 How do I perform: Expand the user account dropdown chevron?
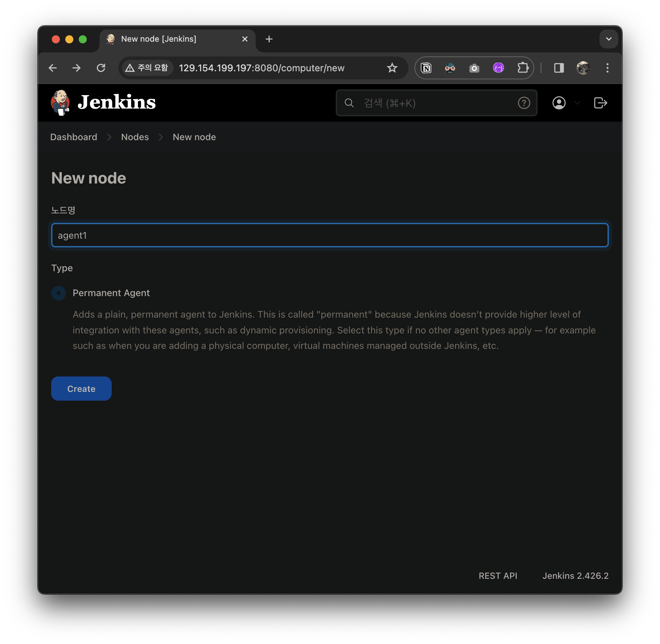[577, 103]
